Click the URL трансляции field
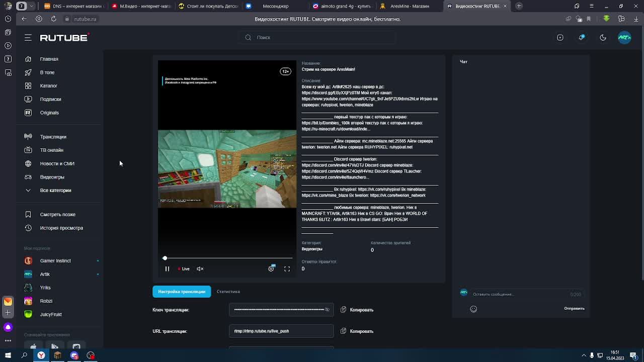The height and width of the screenshot is (362, 644). (x=281, y=331)
